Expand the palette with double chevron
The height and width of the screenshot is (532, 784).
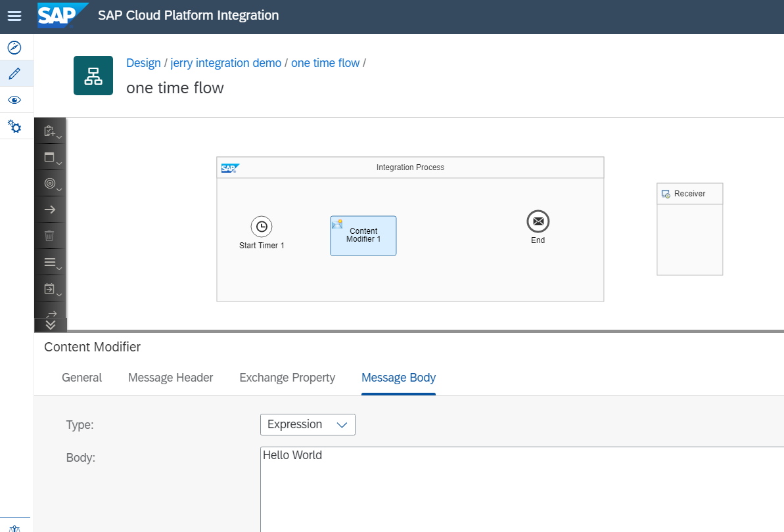point(51,324)
